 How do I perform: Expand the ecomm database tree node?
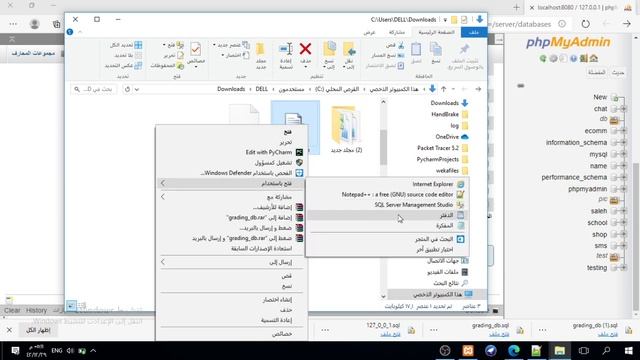click(x=623, y=131)
